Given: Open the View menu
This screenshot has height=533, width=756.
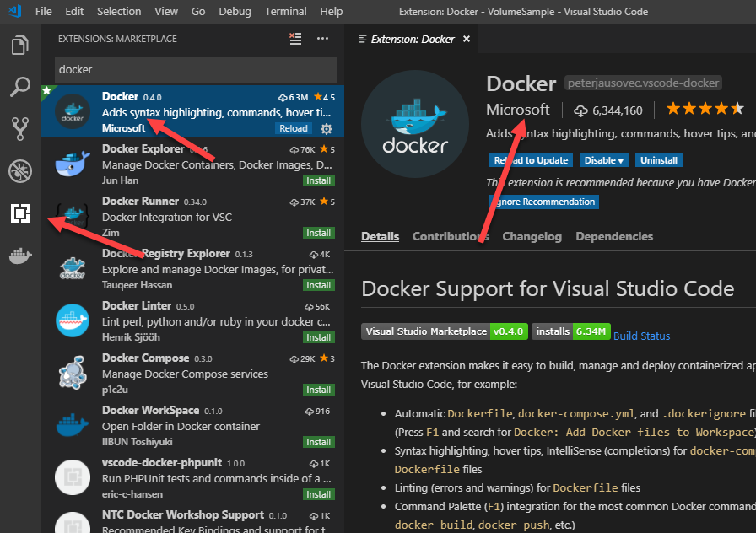Looking at the screenshot, I should point(166,12).
